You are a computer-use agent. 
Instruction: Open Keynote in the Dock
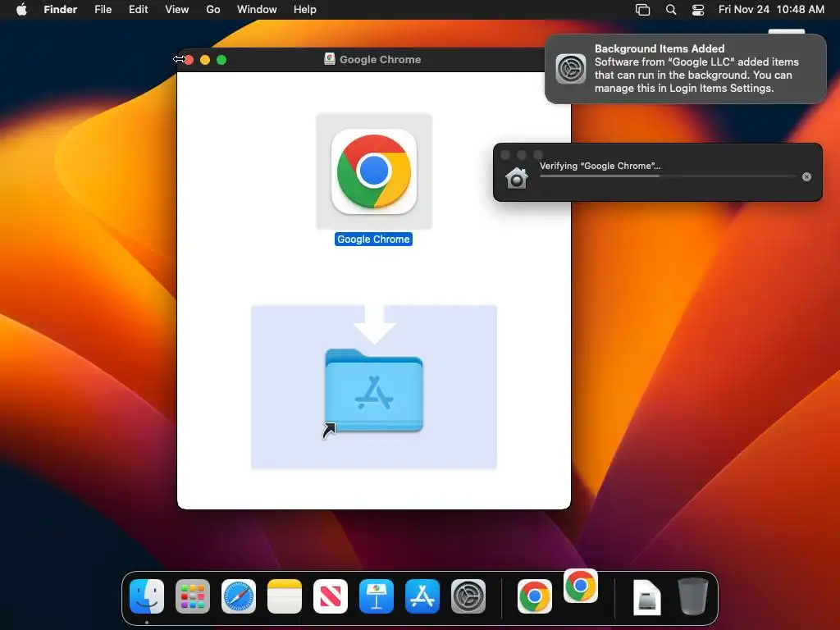(x=377, y=596)
